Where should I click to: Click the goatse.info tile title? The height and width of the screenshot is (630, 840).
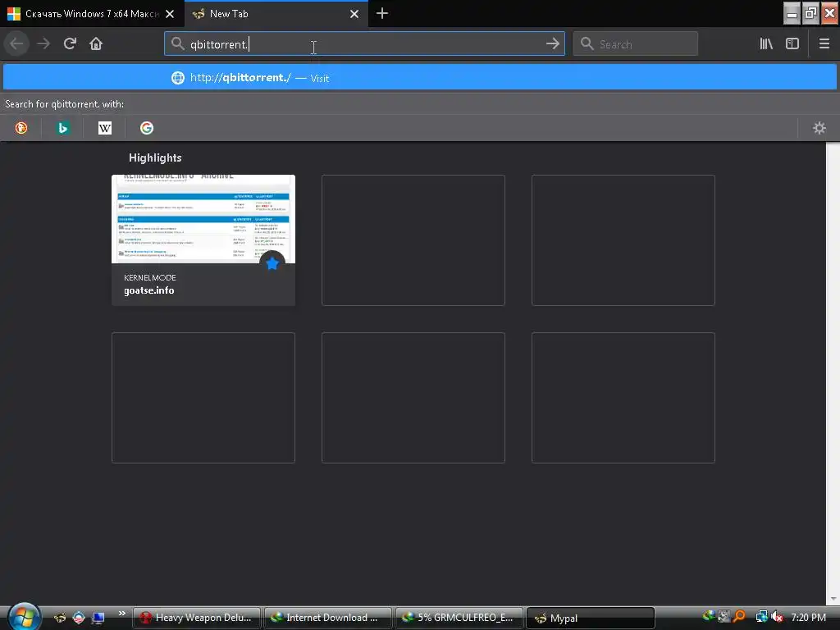click(x=149, y=290)
